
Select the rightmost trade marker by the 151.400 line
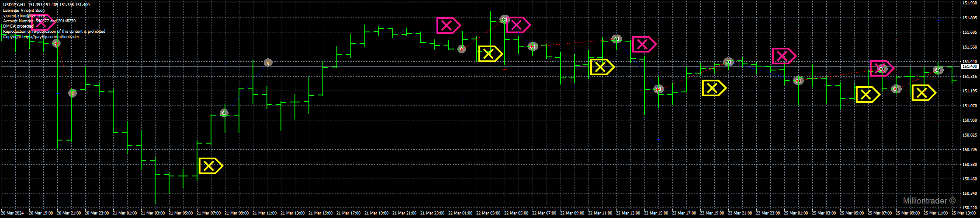tap(938, 70)
